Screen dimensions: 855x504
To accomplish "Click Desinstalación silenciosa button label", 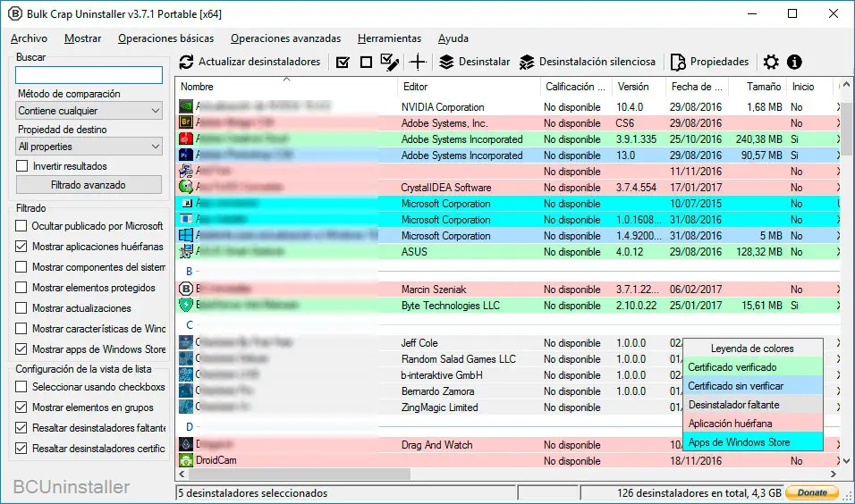I will pyautogui.click(x=597, y=62).
